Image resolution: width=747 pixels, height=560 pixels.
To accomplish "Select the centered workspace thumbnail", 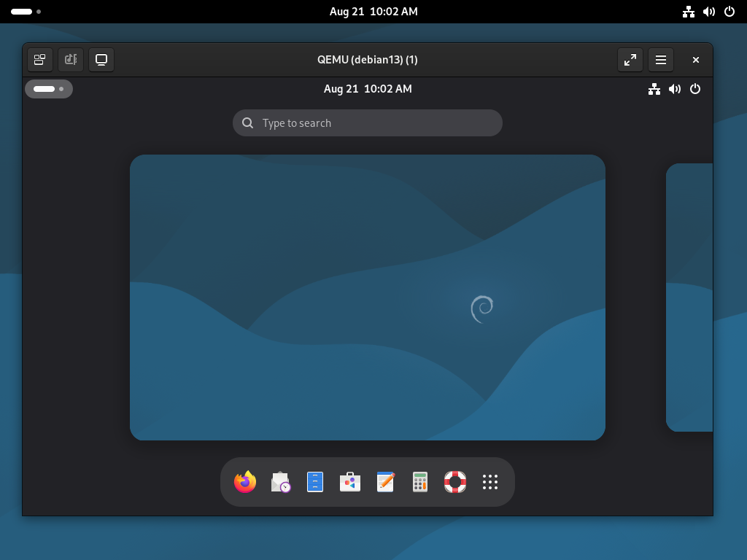I will (368, 297).
